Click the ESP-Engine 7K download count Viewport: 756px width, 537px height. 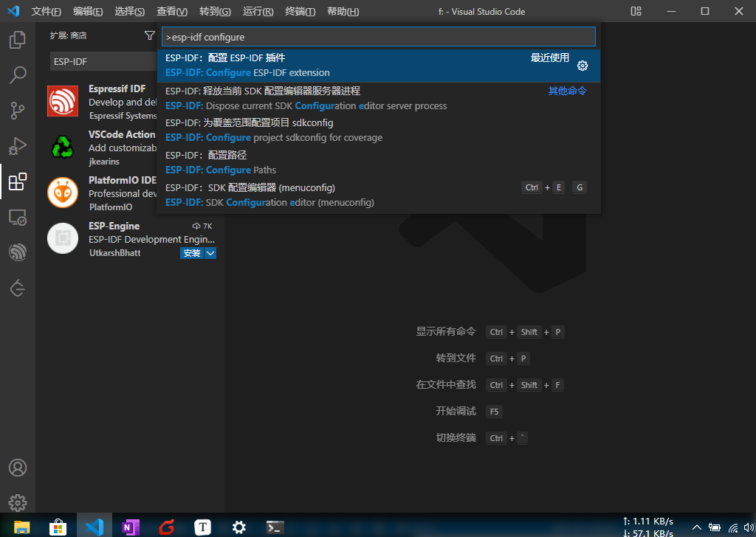pos(202,226)
